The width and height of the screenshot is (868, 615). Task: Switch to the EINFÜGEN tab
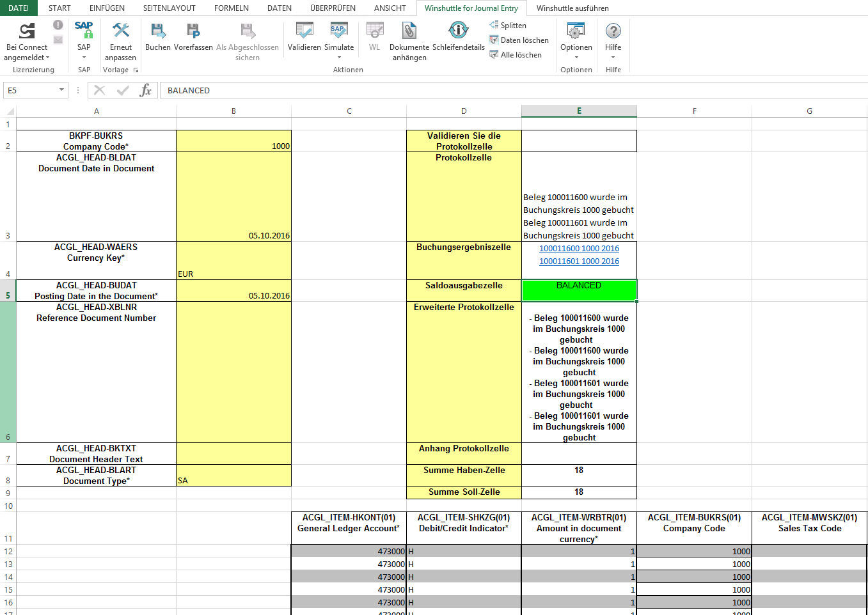click(107, 8)
